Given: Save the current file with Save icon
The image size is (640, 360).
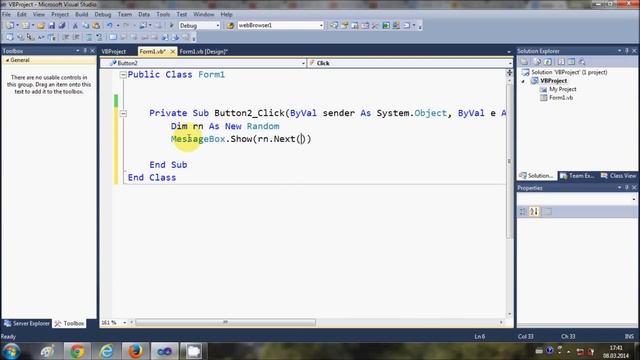Looking at the screenshot, I should coord(52,25).
